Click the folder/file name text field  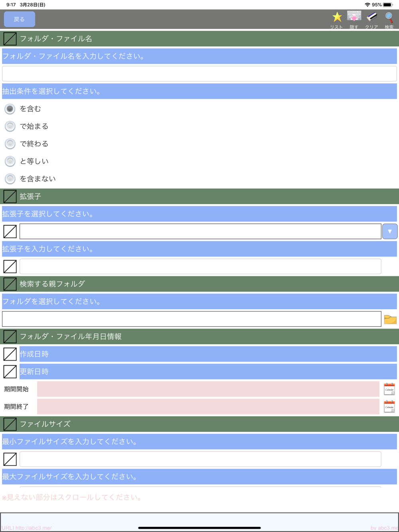[199, 74]
